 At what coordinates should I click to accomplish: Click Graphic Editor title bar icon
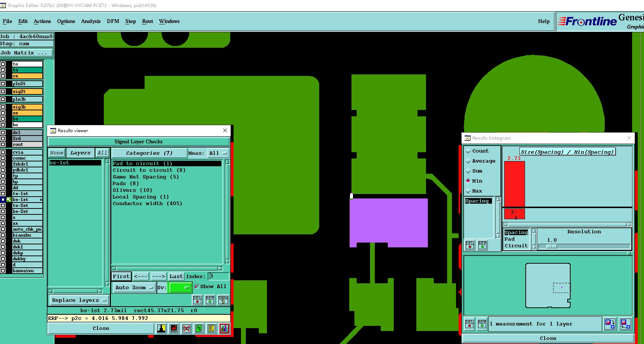coord(3,5)
